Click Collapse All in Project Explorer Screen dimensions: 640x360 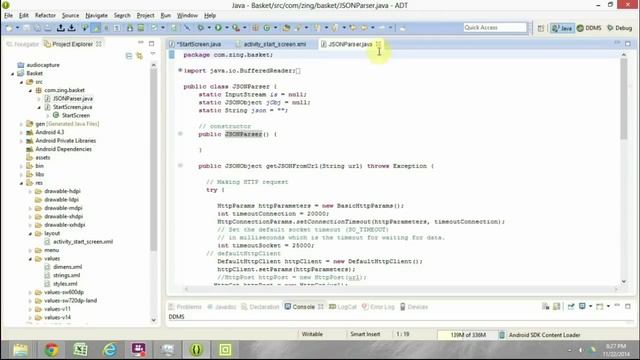[129, 56]
